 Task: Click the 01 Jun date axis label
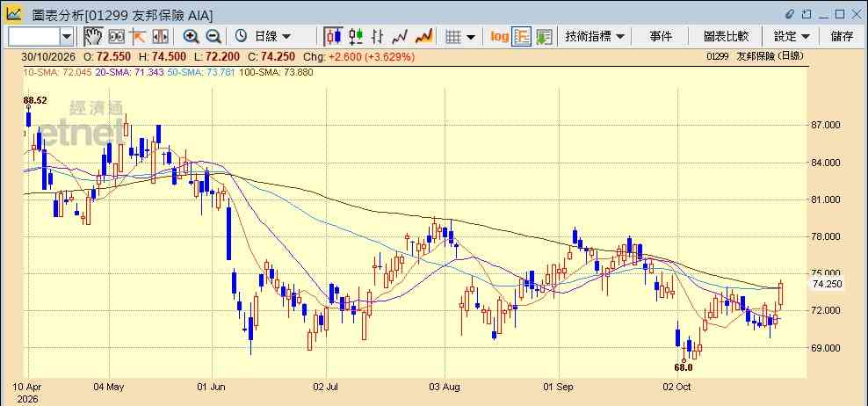[212, 387]
